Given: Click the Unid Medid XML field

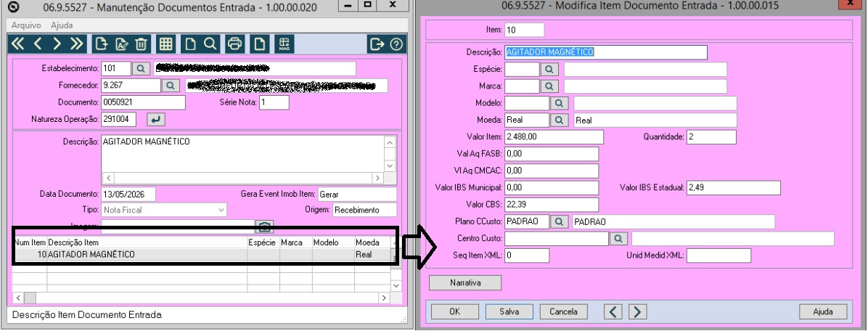Looking at the screenshot, I should 718,256.
